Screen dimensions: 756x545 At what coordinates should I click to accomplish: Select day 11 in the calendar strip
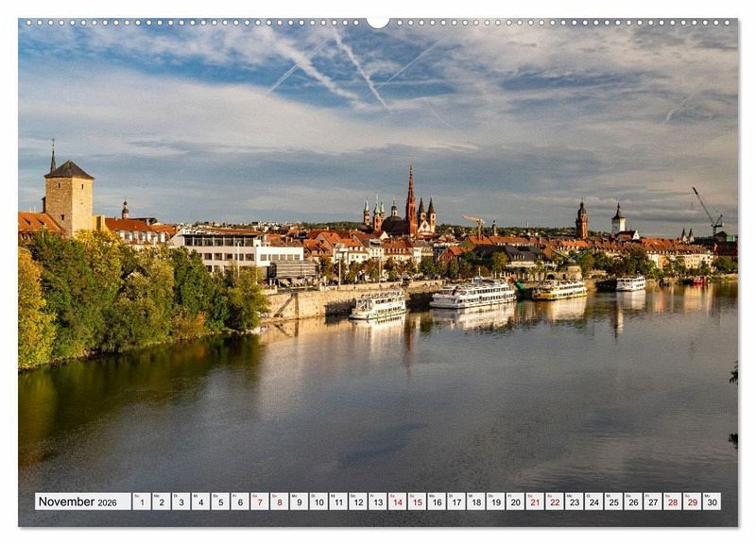338,502
